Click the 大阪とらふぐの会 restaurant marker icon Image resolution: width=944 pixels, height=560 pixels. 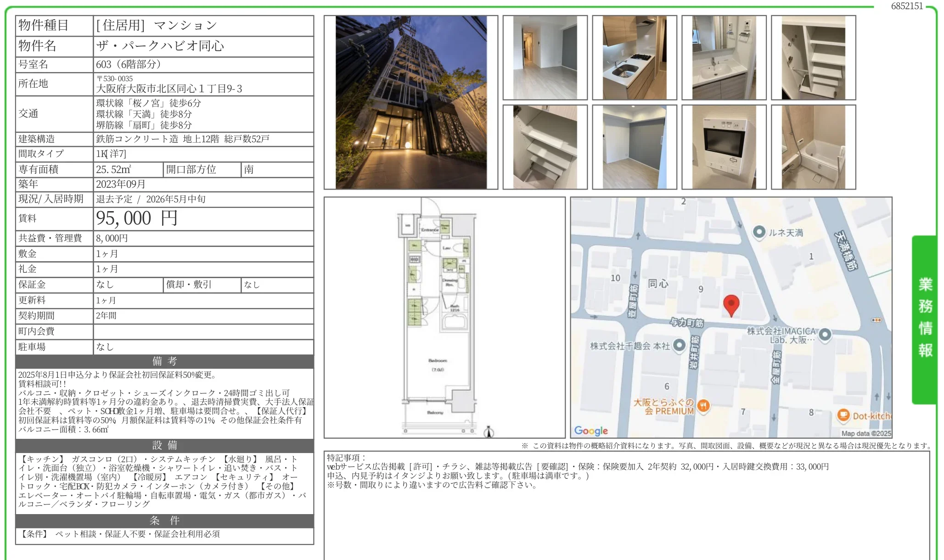click(703, 405)
